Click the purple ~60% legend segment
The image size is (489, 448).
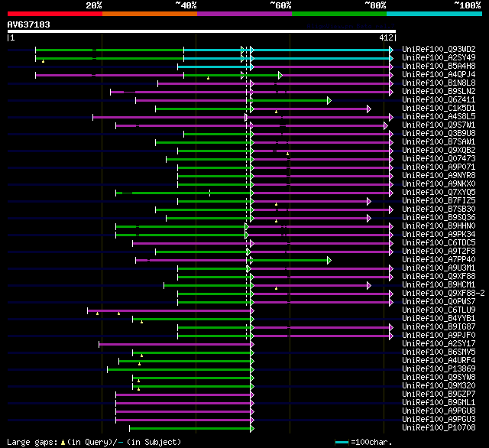point(244,14)
